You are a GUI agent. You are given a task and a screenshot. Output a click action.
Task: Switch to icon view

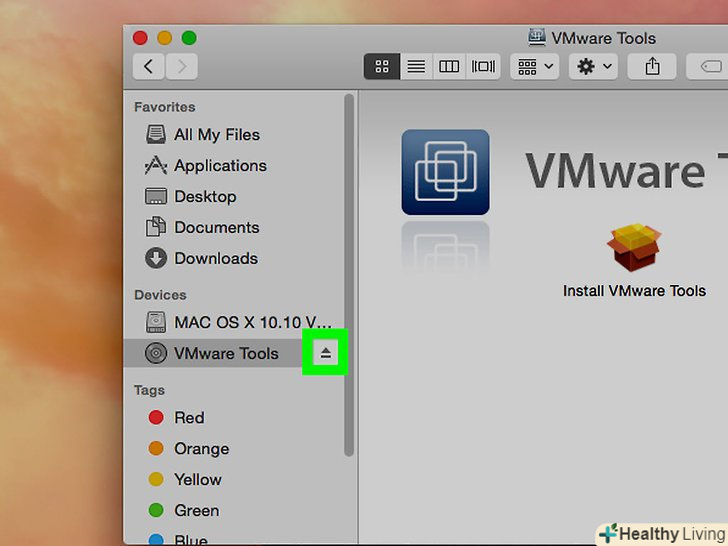click(x=382, y=66)
